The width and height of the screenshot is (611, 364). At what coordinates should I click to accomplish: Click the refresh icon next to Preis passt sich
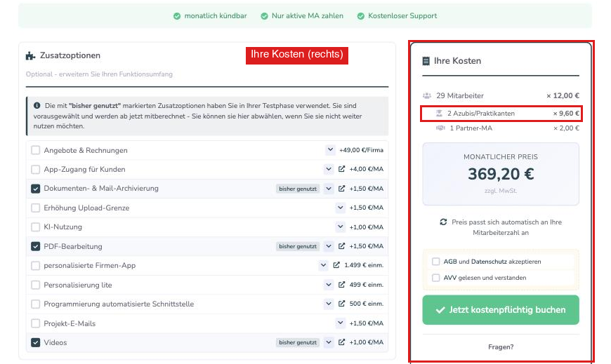pos(443,222)
